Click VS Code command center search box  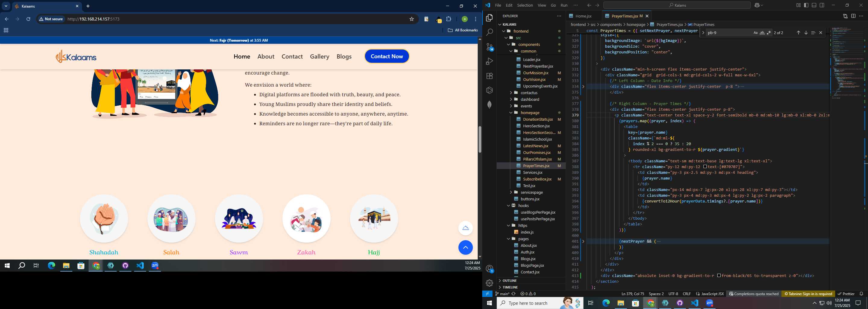coord(677,5)
